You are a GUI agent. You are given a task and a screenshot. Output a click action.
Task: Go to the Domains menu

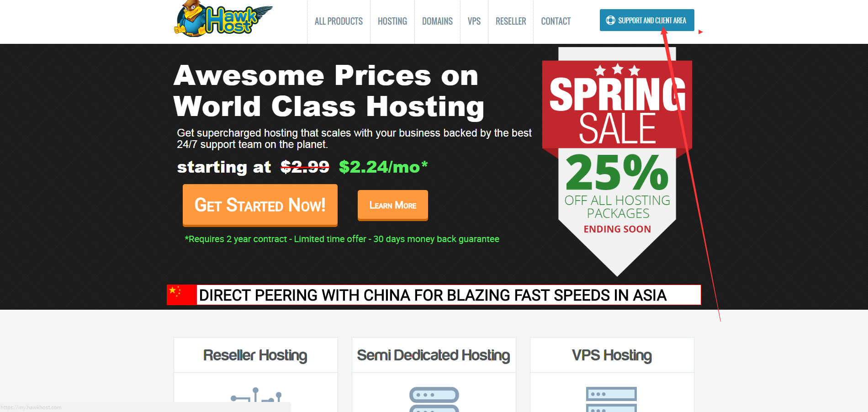(x=437, y=21)
